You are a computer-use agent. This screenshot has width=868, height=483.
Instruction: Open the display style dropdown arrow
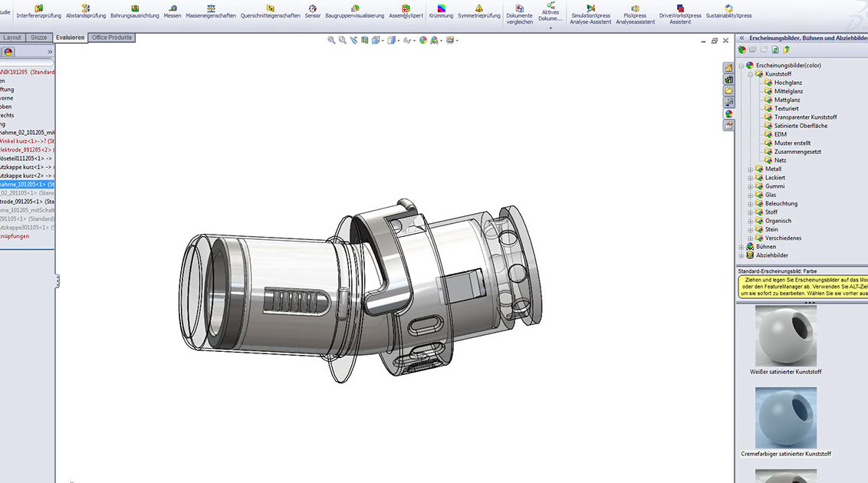(397, 40)
